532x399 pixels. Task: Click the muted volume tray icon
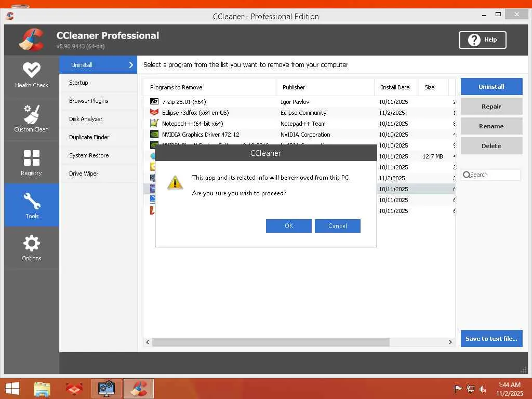483,389
